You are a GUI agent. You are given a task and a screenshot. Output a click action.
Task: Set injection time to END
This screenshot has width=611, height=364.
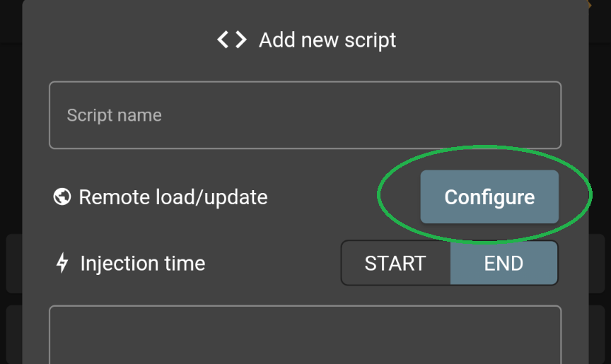click(x=504, y=263)
